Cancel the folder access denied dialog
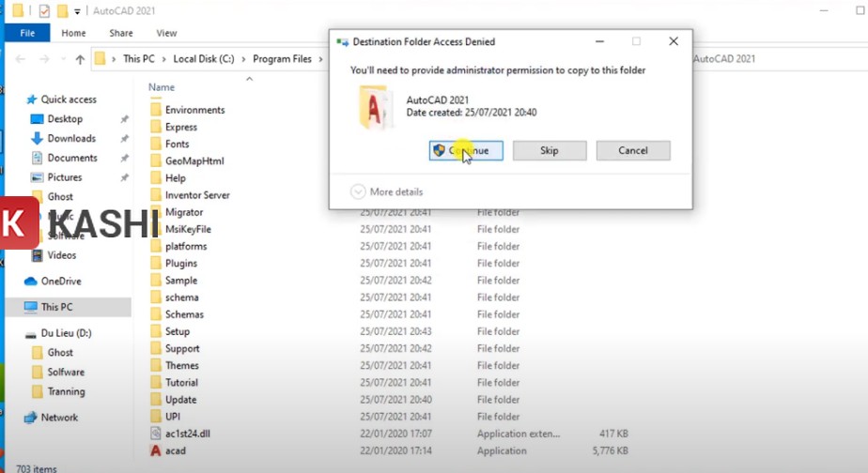The width and height of the screenshot is (868, 473). pos(632,150)
